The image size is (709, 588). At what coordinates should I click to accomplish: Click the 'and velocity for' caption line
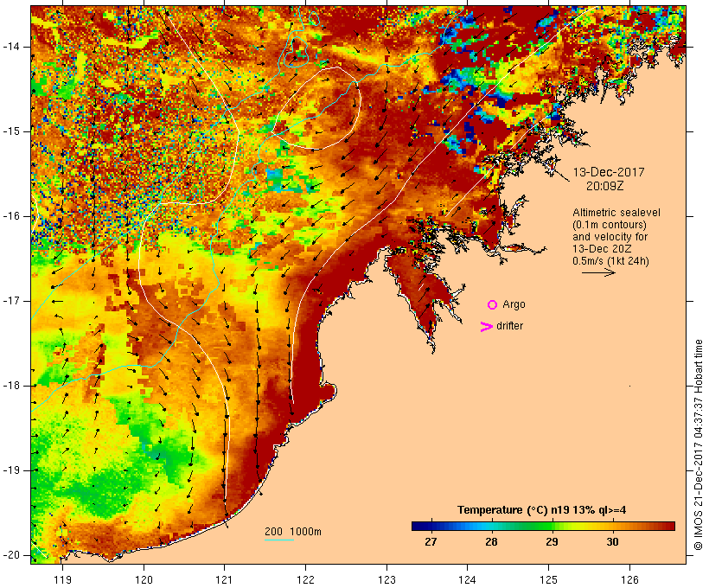610,237
